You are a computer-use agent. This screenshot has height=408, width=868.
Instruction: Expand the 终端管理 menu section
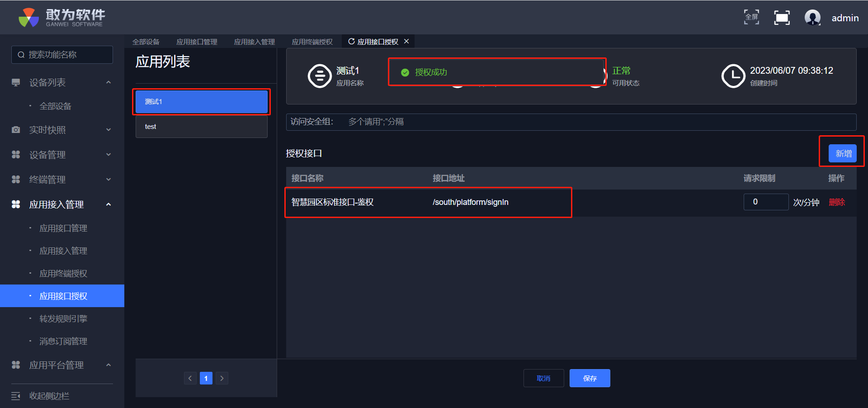[x=108, y=180]
